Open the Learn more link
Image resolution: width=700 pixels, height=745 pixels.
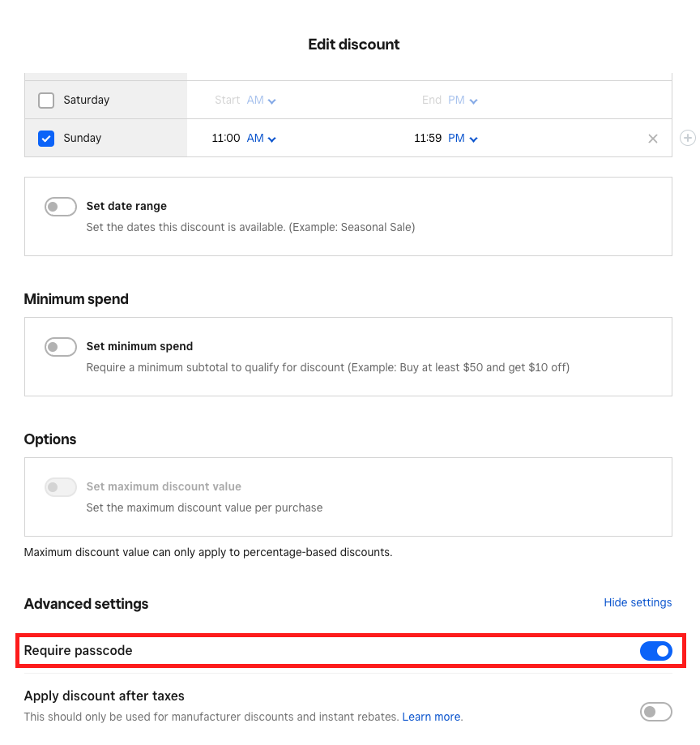point(431,717)
